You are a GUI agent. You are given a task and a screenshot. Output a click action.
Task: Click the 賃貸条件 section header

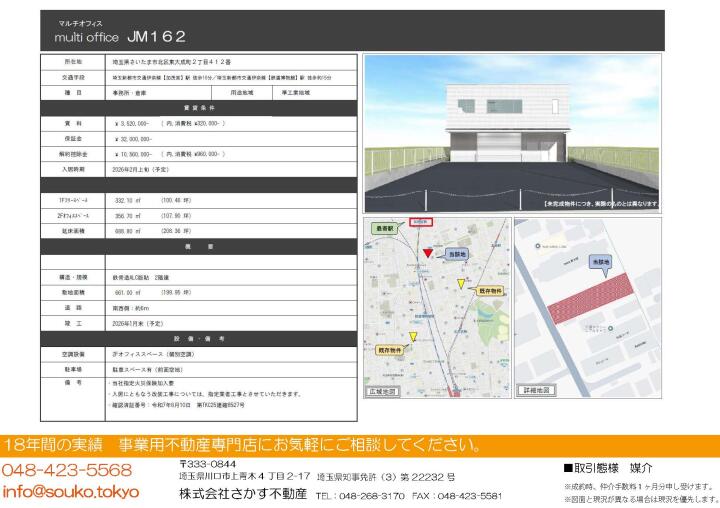(199, 104)
